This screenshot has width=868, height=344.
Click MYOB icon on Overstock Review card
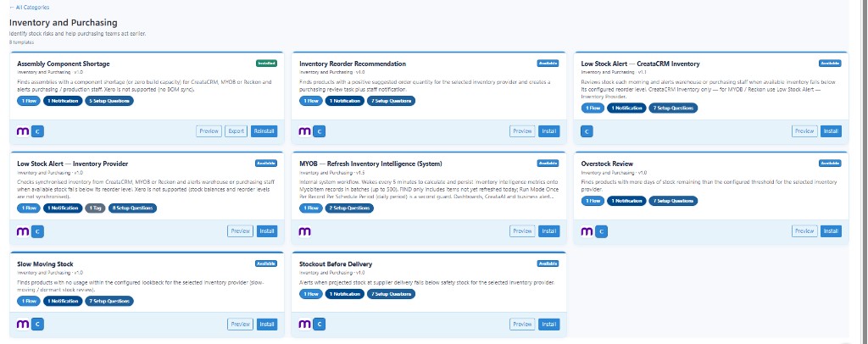point(587,231)
